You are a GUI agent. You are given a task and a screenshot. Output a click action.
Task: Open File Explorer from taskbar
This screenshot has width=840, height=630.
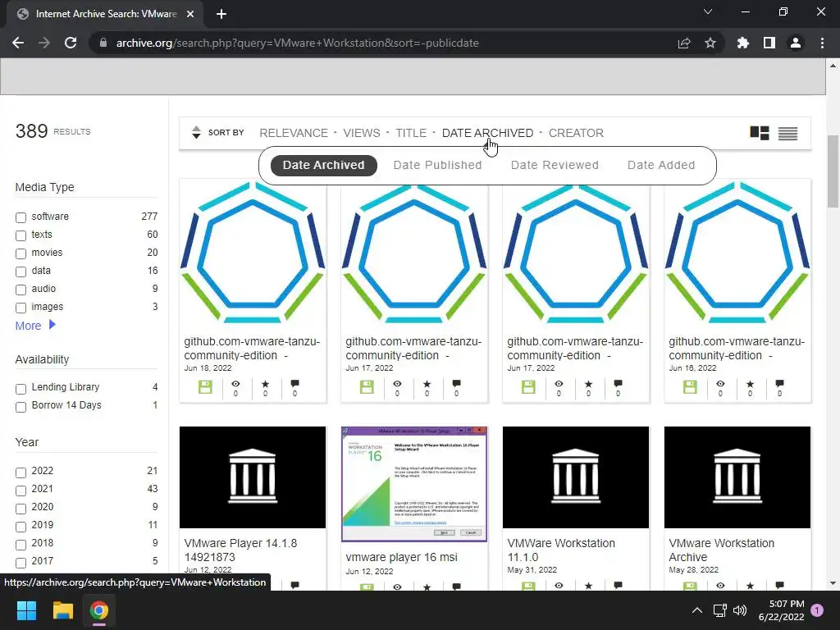62,610
